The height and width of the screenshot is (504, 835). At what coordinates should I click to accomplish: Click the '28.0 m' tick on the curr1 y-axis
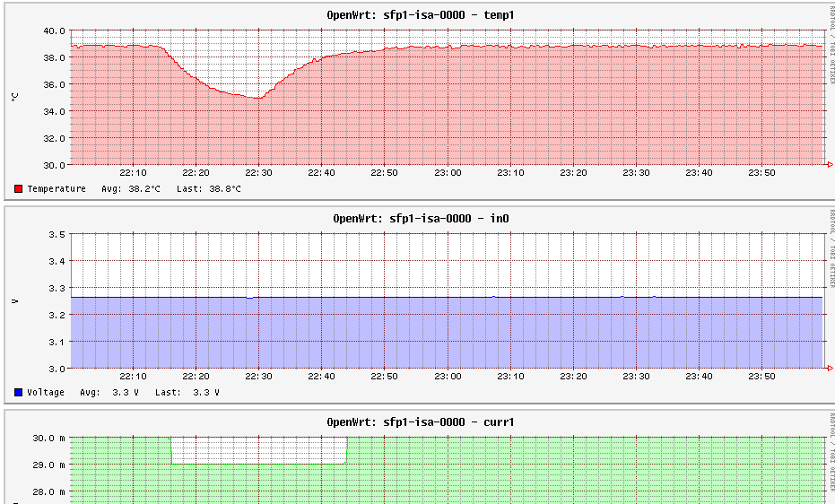[49, 491]
